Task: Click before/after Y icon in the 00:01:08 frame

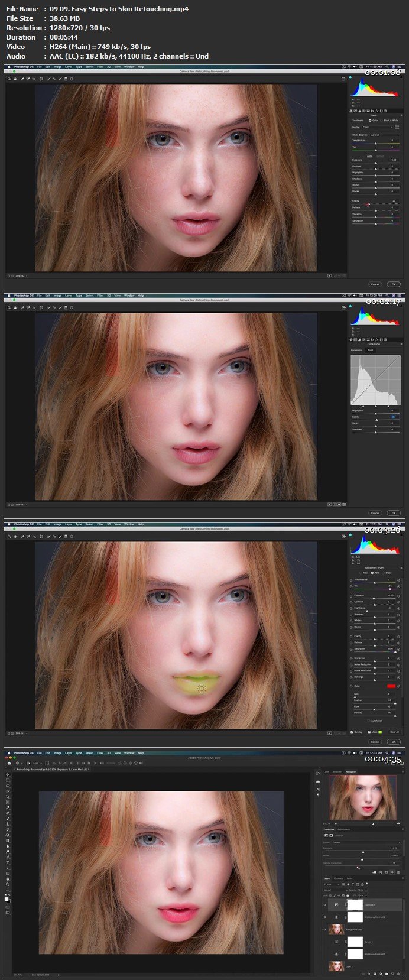Action: tap(329, 275)
